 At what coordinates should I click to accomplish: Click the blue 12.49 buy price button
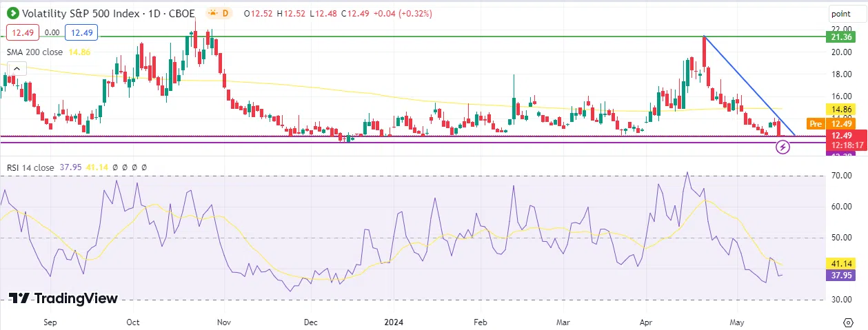(81, 32)
